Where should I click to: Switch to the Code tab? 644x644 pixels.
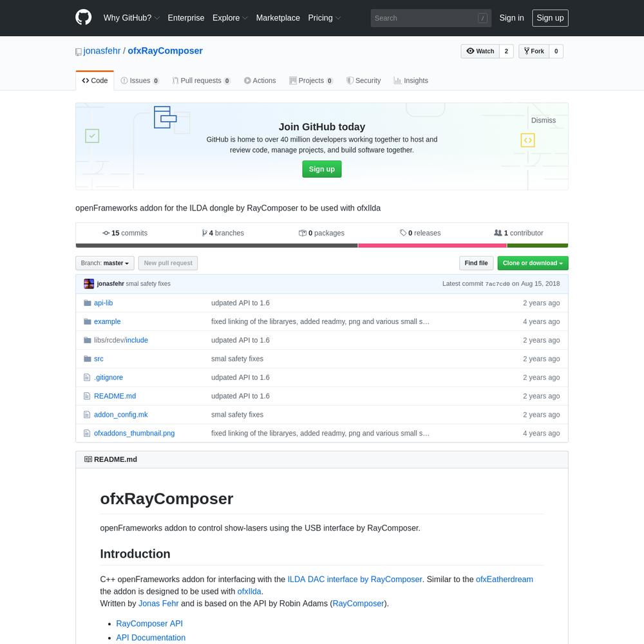(95, 80)
